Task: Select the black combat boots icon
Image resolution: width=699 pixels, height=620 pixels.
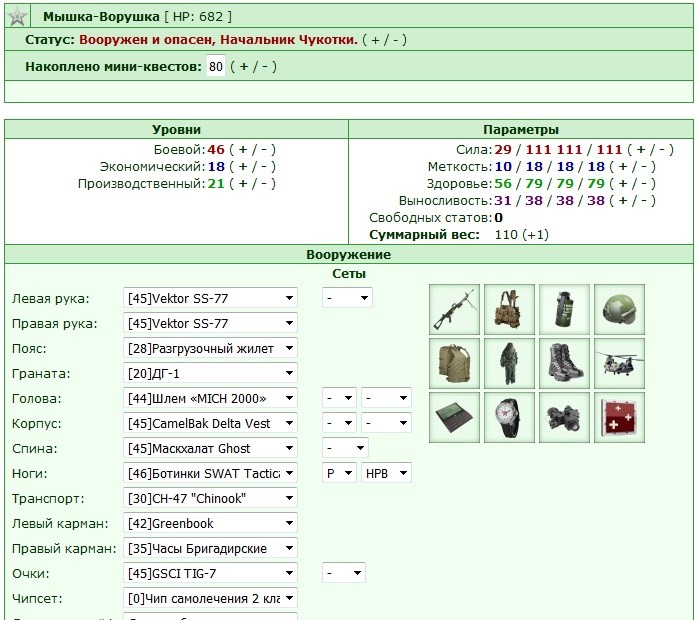Action: pyautogui.click(x=564, y=363)
